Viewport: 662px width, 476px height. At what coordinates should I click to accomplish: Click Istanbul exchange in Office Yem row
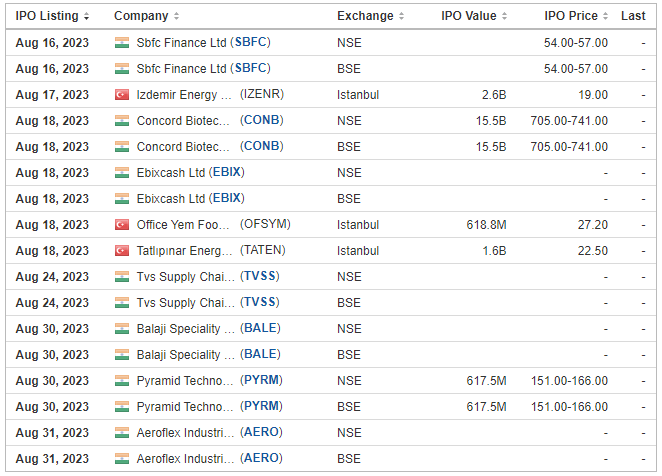(x=358, y=225)
